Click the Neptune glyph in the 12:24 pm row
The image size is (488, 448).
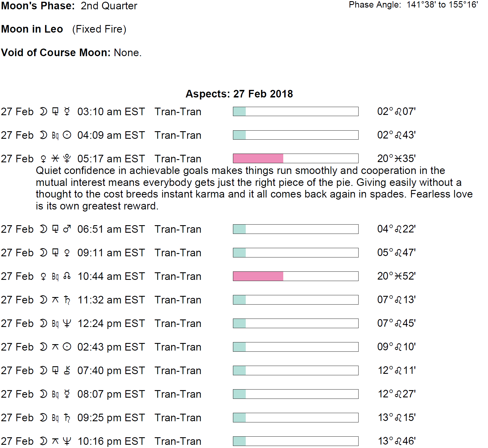point(67,323)
